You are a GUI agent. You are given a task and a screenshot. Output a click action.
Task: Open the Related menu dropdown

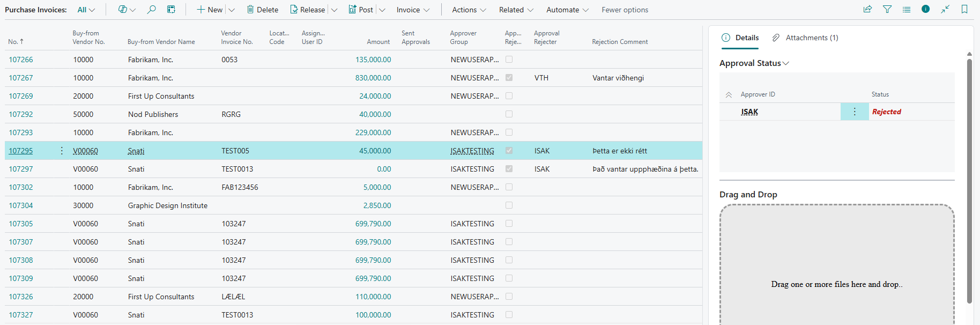point(516,10)
